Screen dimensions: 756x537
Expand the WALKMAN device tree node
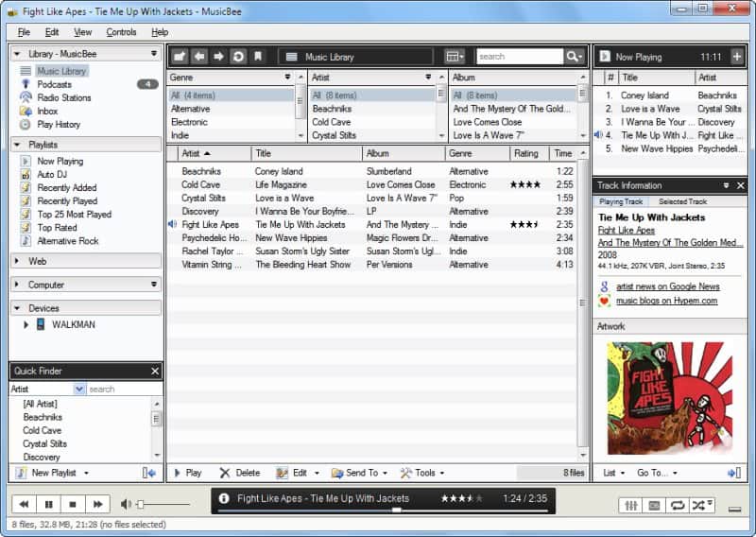[26, 325]
